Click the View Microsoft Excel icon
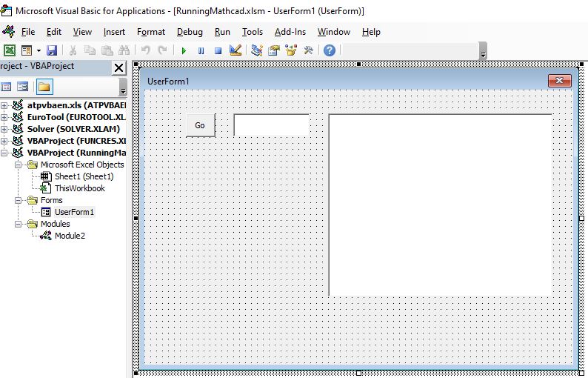Screen dimensions: 588x378 tap(10, 50)
